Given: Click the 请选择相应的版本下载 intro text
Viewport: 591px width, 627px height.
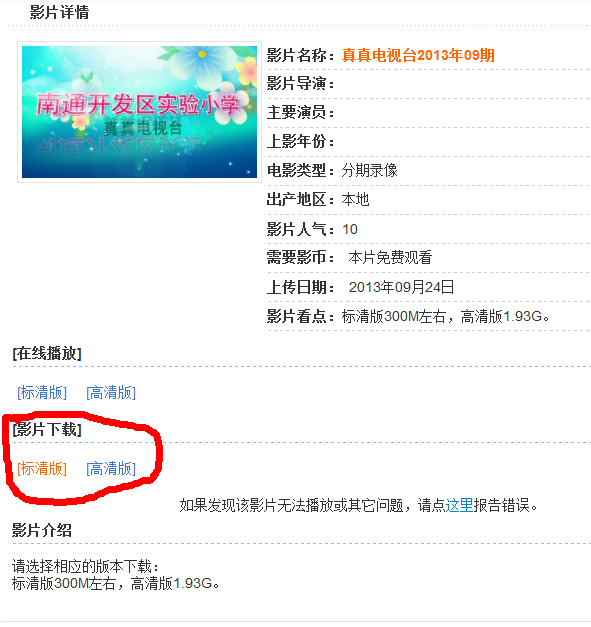Looking at the screenshot, I should [86, 566].
